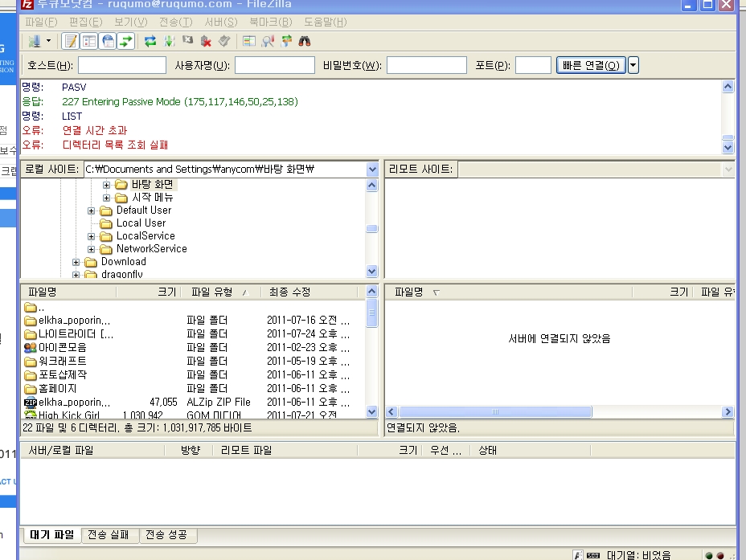
Task: Click the binoculars file search icon
Action: coord(305,41)
